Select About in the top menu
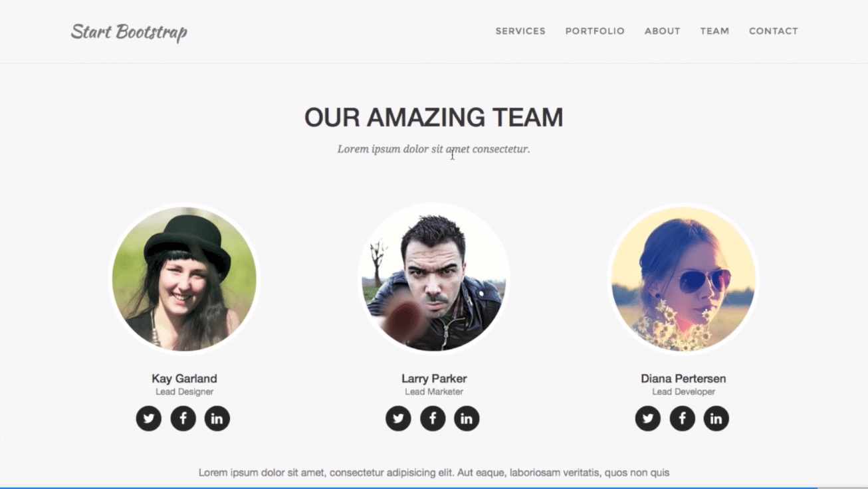 point(662,31)
